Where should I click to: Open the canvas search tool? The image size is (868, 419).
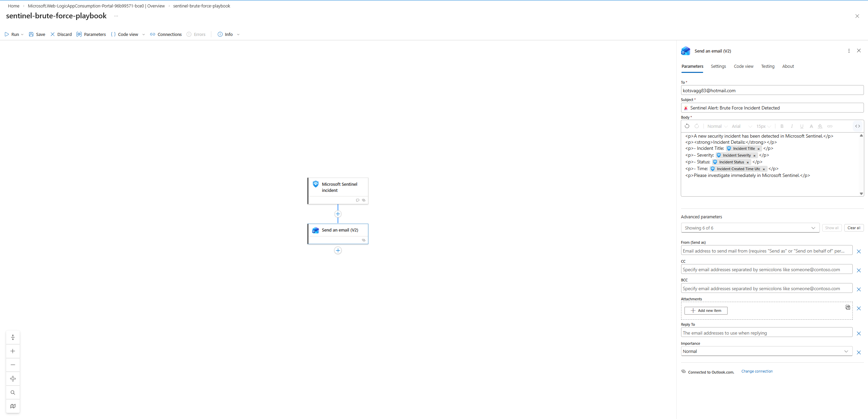[x=13, y=392]
